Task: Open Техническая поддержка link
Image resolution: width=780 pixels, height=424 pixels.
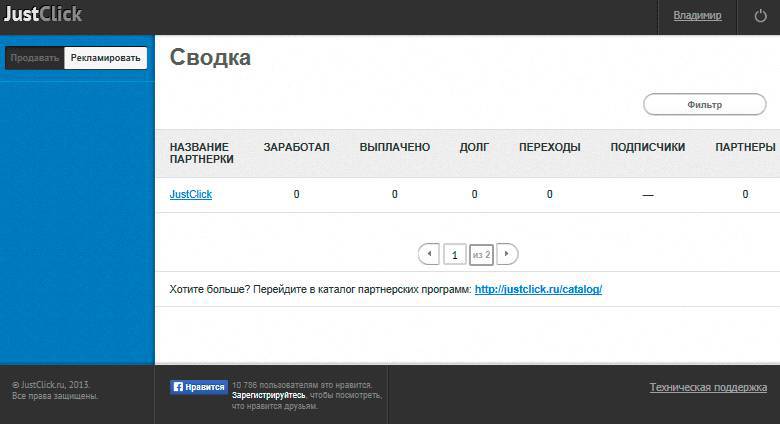Action: click(708, 387)
